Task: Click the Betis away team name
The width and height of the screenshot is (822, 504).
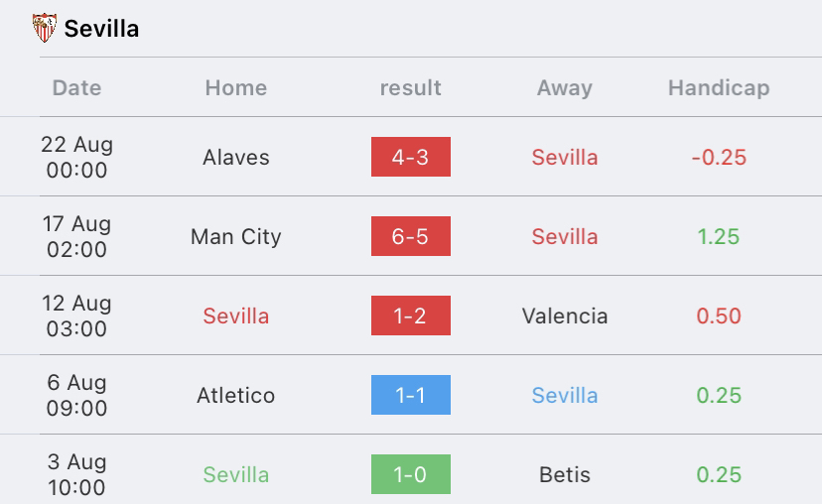Action: click(565, 474)
